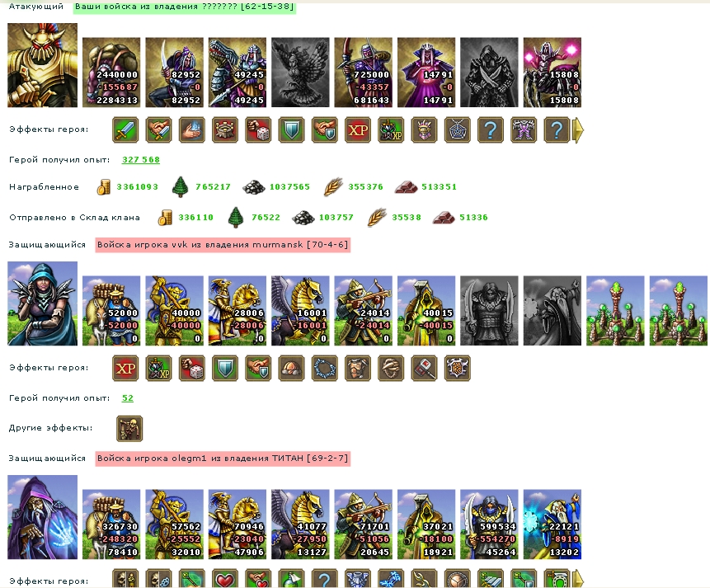Open the defender experience link 52
Image resolution: width=710 pixels, height=588 pixels.
point(128,398)
